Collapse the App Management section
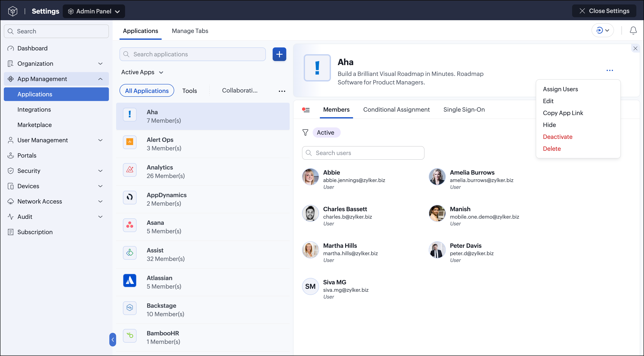Screen dimensions: 644x356 pos(57,79)
